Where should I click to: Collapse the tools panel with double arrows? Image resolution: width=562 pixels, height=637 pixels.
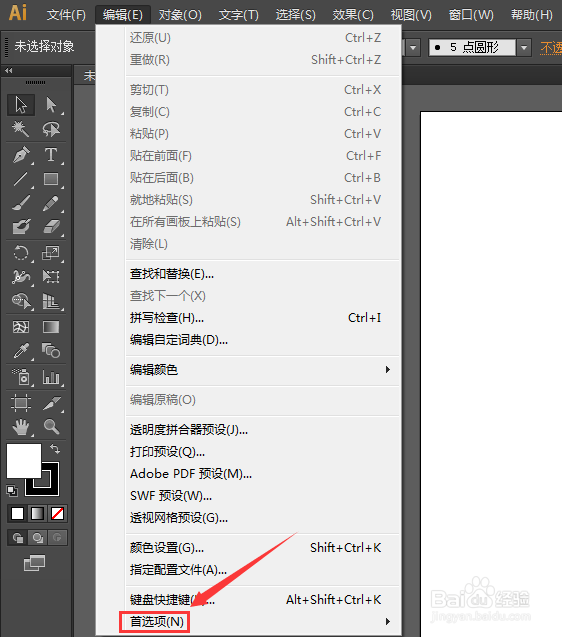click(9, 71)
